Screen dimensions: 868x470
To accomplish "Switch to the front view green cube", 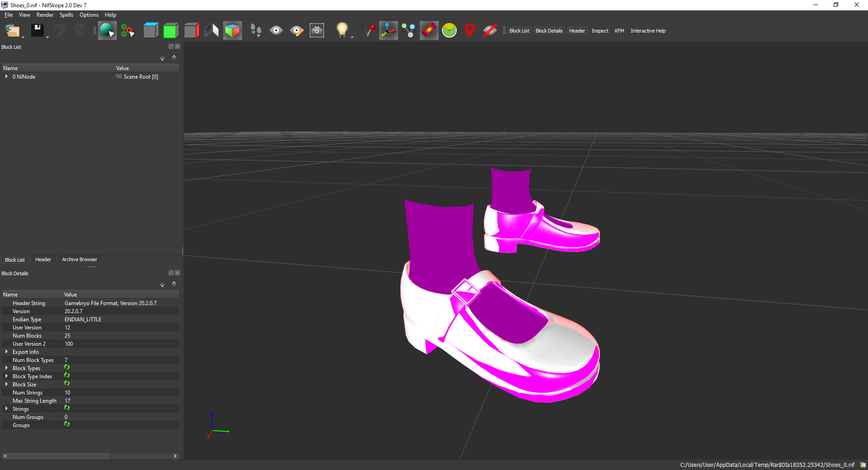I will click(171, 31).
